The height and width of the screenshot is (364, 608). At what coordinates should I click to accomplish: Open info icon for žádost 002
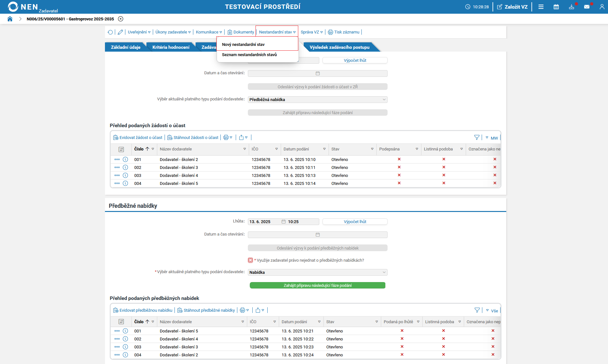[x=125, y=167]
